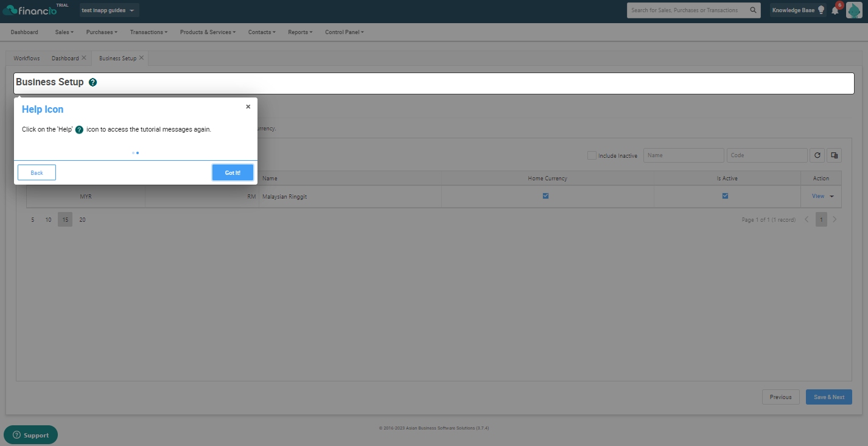The image size is (868, 446).
Task: Expand Products & Services menu
Action: click(208, 32)
